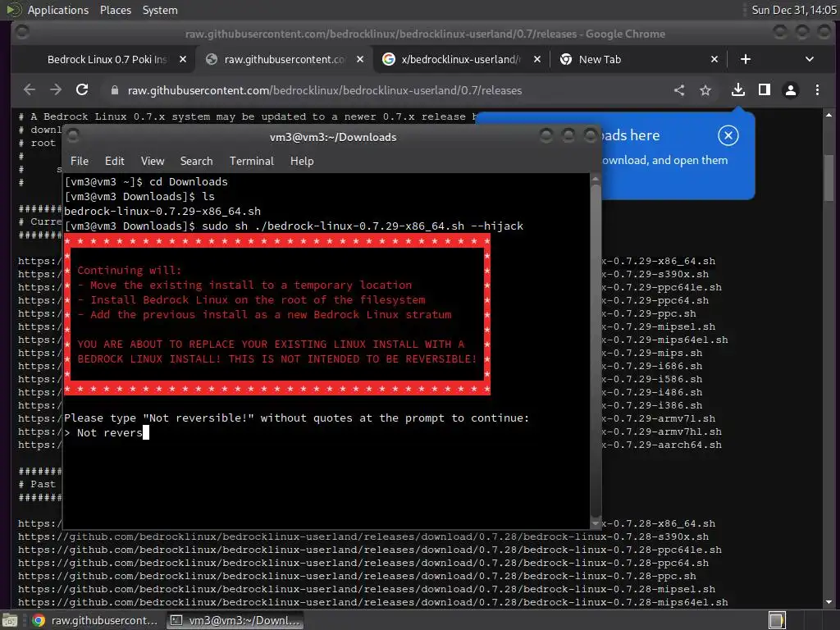This screenshot has height=630, width=840.
Task: Click terminal scrollbar down arrow
Action: [x=596, y=523]
